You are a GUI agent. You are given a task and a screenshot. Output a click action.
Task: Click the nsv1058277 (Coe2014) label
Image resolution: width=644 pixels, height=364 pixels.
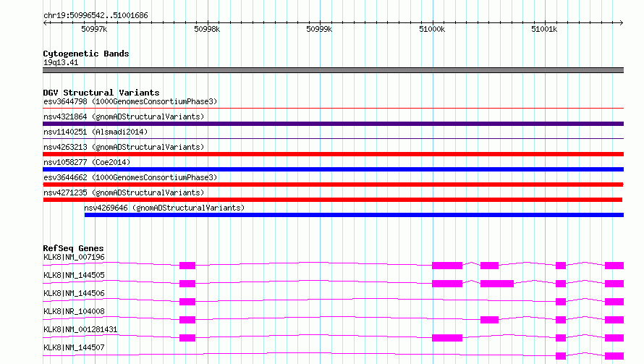click(87, 162)
